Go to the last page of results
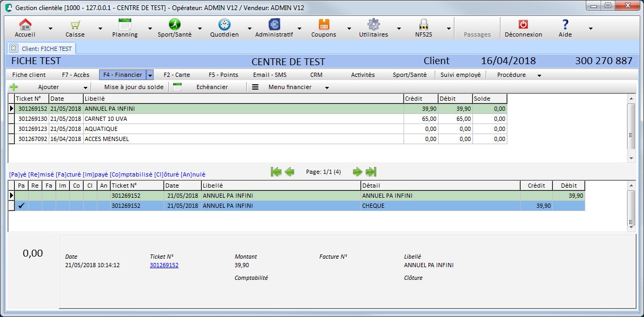The height and width of the screenshot is (317, 644). 371,172
